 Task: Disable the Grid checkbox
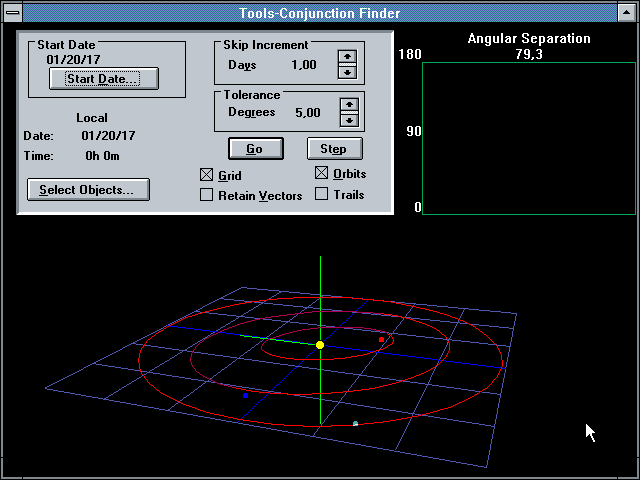tap(207, 175)
